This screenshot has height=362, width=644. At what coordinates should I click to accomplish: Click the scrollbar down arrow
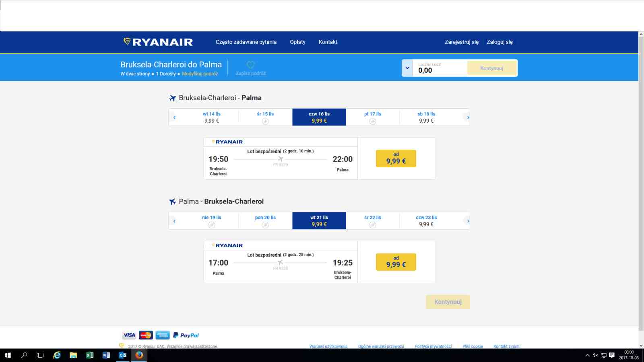coord(641,346)
